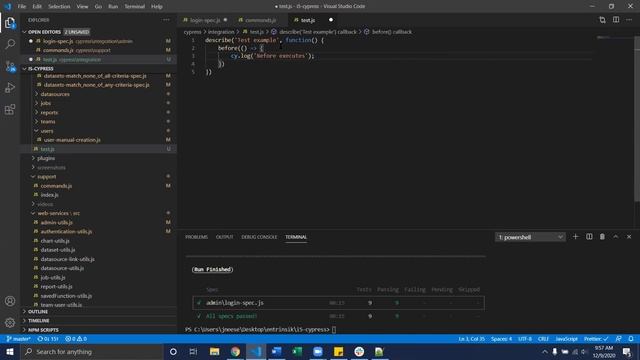Click the Search for anything taskbar box
The height and width of the screenshot is (360, 640).
[x=92, y=351]
